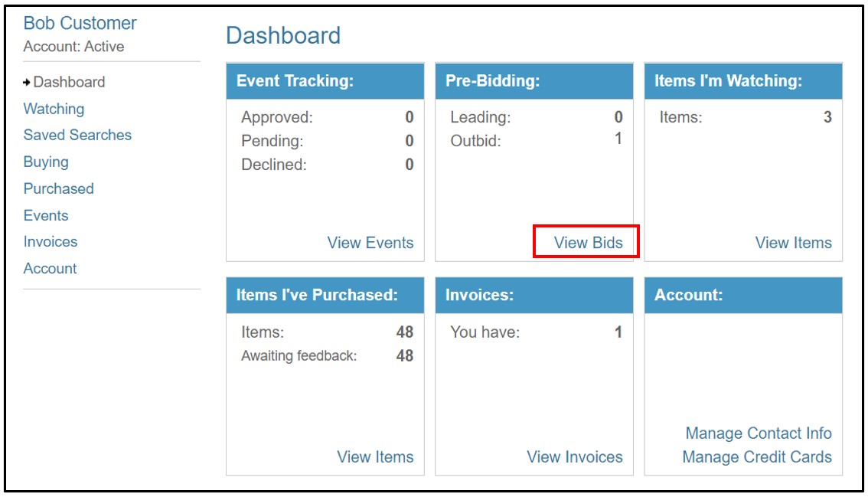Click View Items under Items I've Purchased

pos(375,457)
